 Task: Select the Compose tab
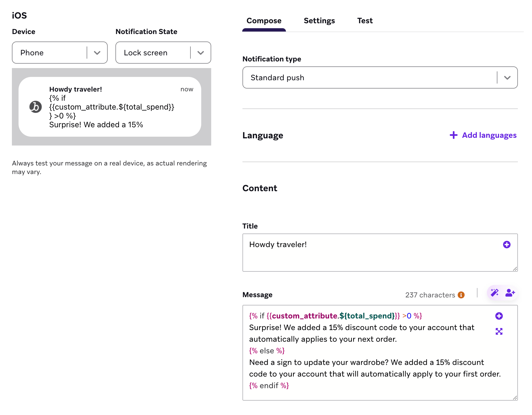(264, 21)
